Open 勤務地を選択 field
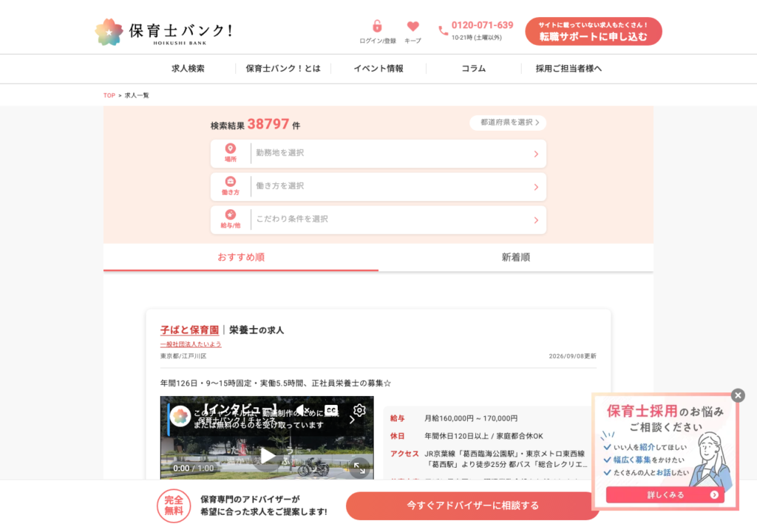The width and height of the screenshot is (757, 532). [x=378, y=154]
